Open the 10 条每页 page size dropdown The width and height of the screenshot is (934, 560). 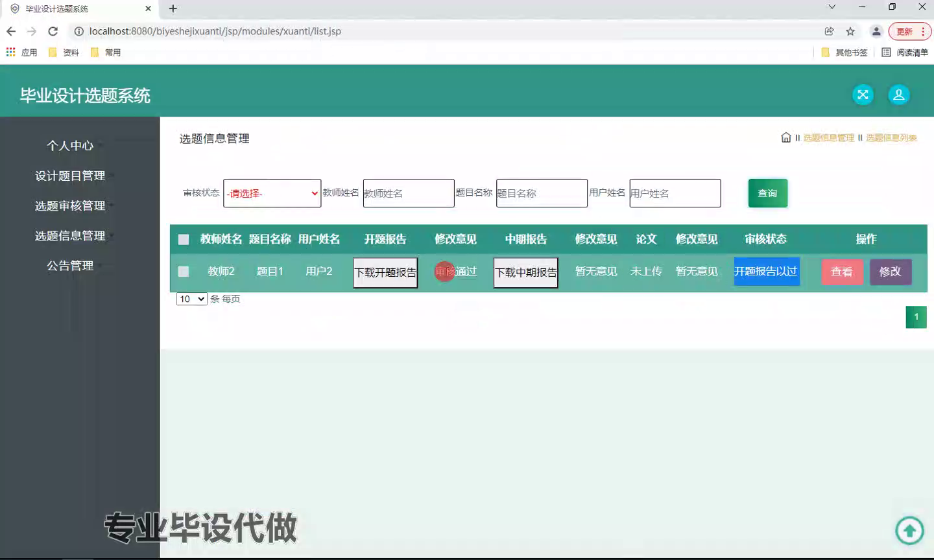point(191,299)
